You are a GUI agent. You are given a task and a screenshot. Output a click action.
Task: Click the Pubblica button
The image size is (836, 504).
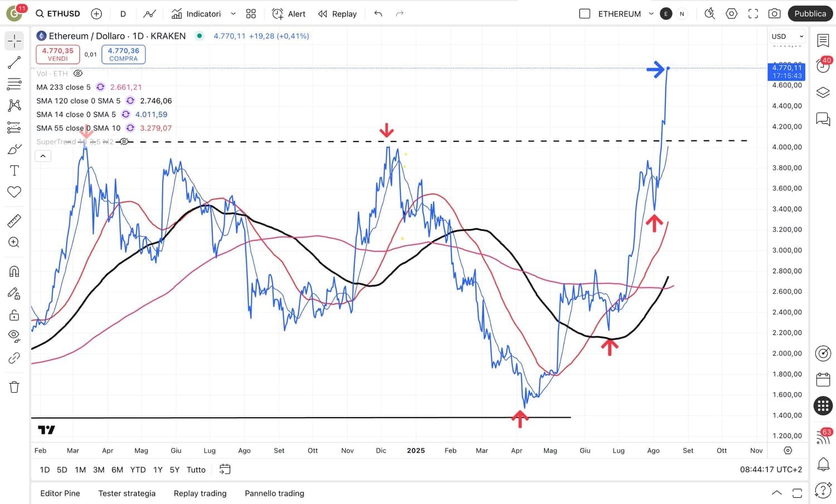pos(810,13)
